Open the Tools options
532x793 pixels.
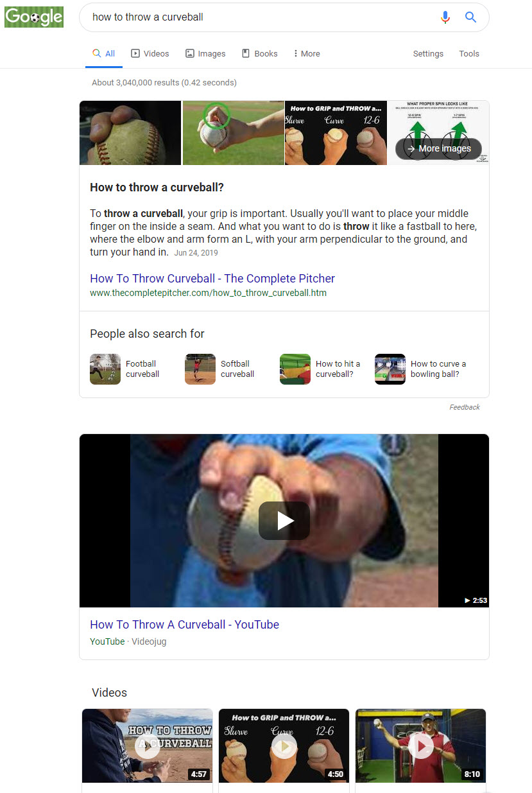tap(469, 54)
